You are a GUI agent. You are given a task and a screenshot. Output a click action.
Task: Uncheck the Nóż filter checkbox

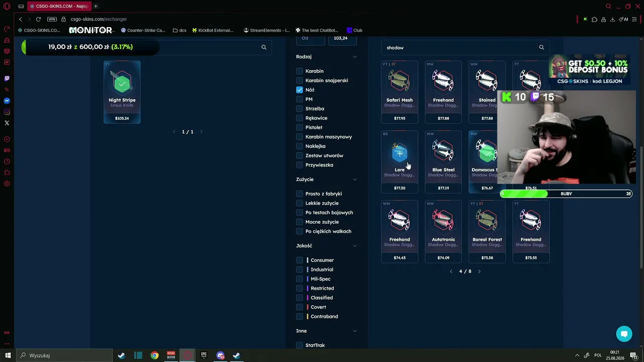coord(299,89)
